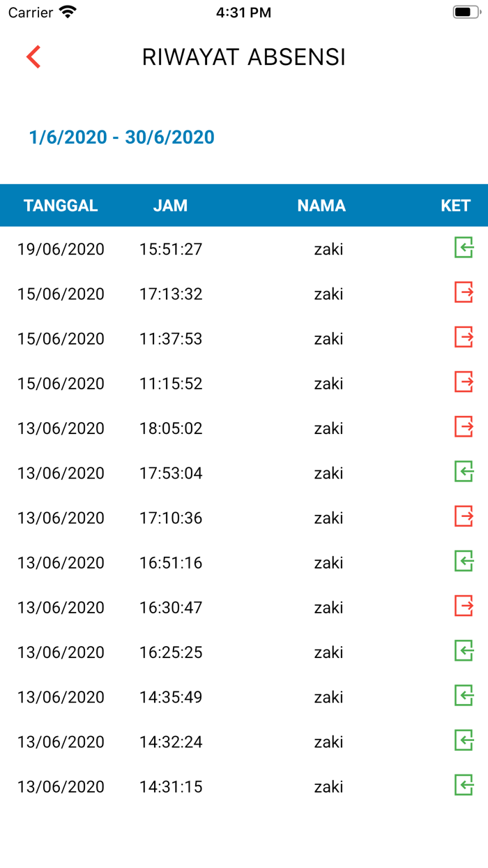Select the green icon for the 14:31:15 record

(464, 786)
